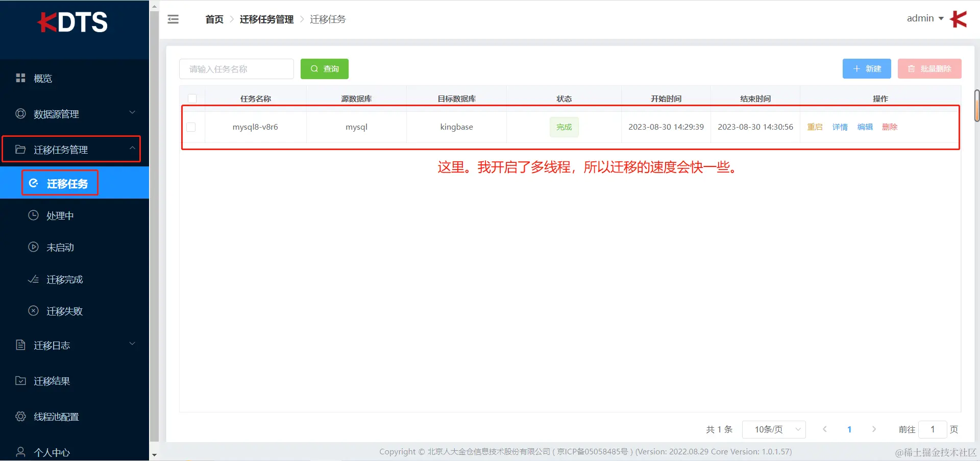Click the refresh icon beside 迁移任务
This screenshot has height=461, width=980.
34,183
